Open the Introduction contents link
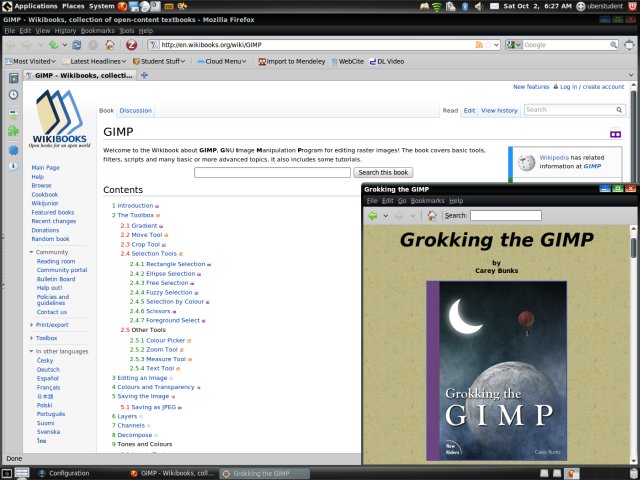Image resolution: width=640 pixels, height=480 pixels. tap(135, 205)
